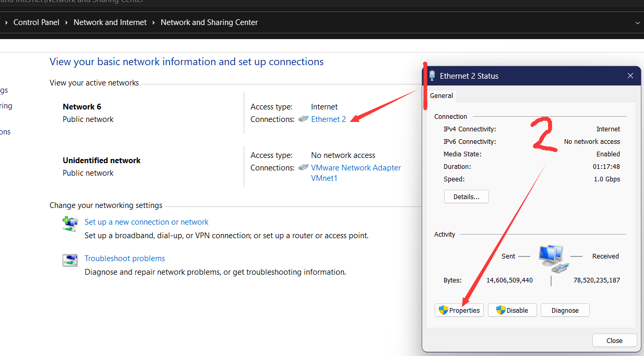
Task: Go to Control Panel in the breadcrumb
Action: 36,22
